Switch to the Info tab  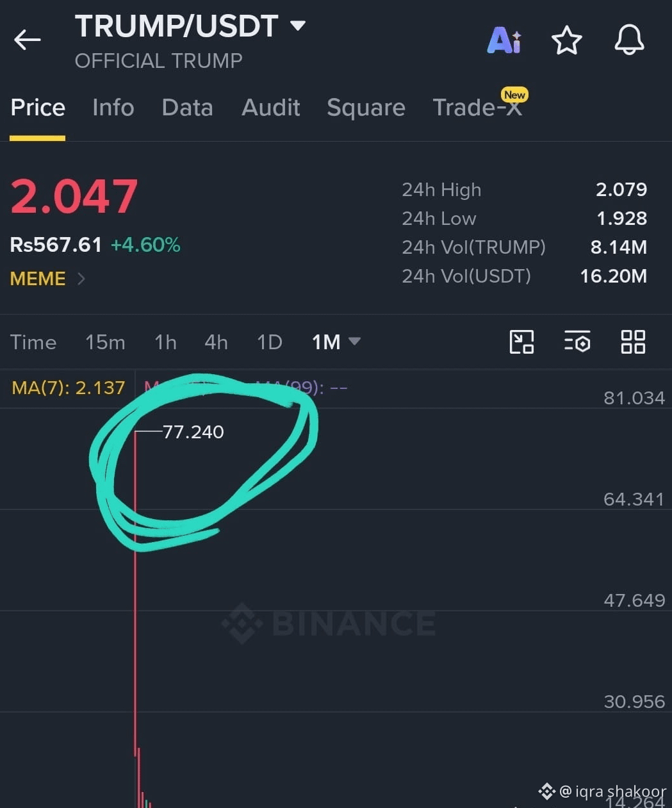(x=113, y=108)
